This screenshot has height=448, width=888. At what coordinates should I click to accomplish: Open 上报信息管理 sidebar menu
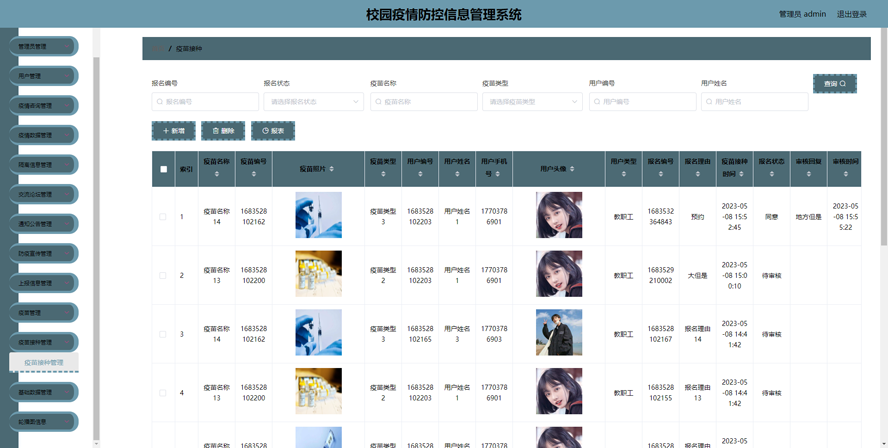click(x=44, y=283)
